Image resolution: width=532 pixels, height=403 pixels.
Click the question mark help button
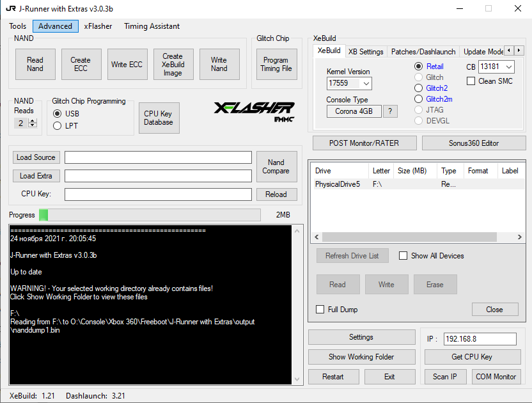click(390, 111)
